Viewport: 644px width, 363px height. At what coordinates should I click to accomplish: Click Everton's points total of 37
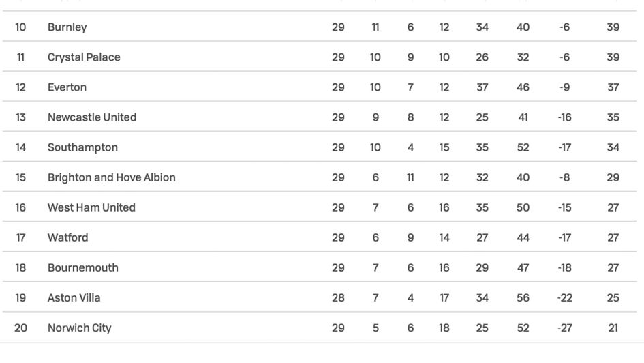(613, 87)
